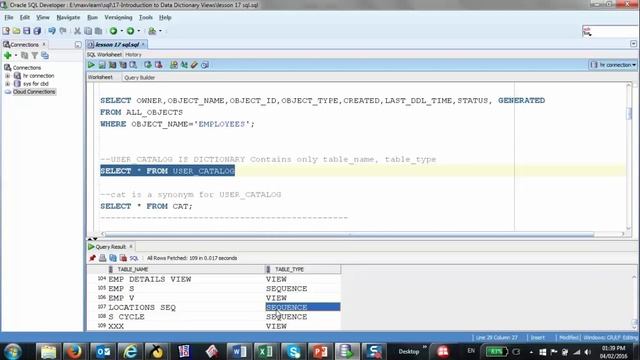
Task: Click the Commit icon in worksheet toolbar
Action: (148, 65)
